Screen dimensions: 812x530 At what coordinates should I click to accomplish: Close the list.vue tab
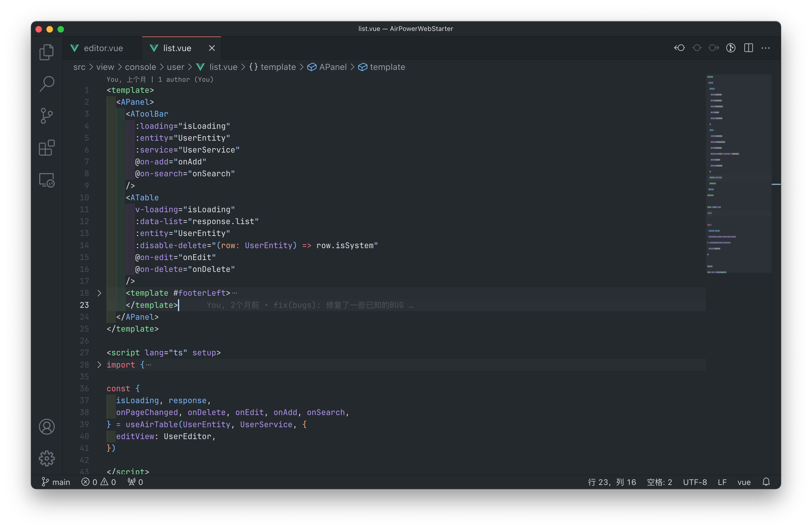tap(212, 48)
